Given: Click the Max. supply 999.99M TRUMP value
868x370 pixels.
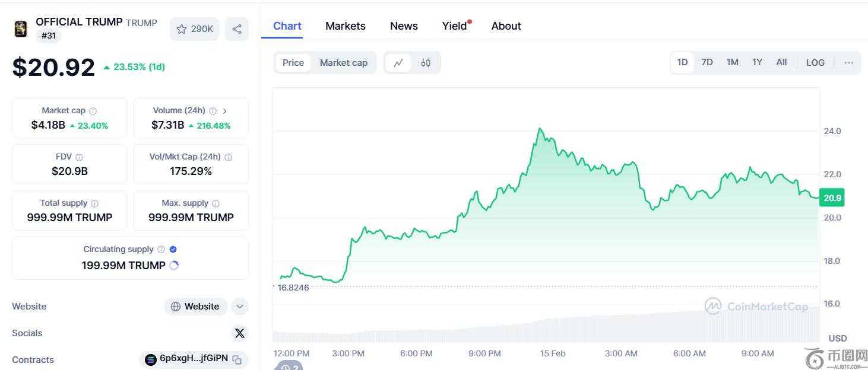Looking at the screenshot, I should tap(191, 218).
